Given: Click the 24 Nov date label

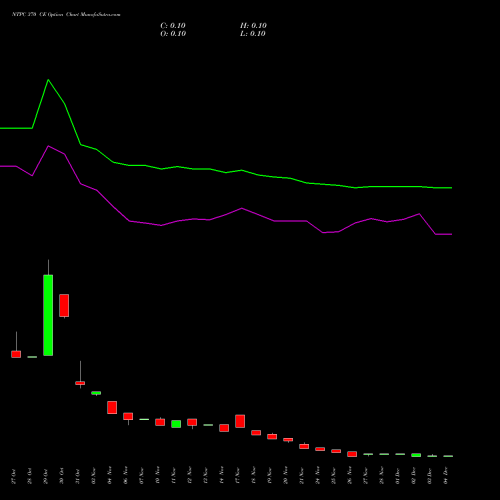Looking at the screenshot, I should click(318, 476).
